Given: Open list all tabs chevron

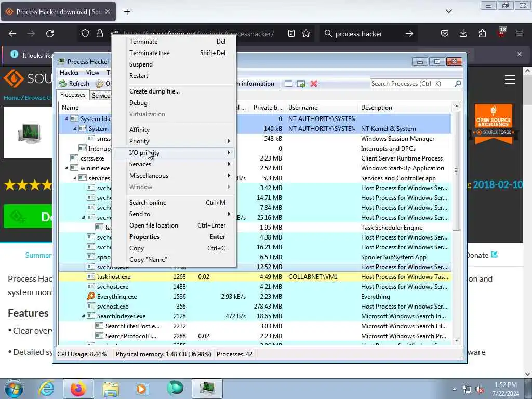Looking at the screenshot, I should (448, 11).
